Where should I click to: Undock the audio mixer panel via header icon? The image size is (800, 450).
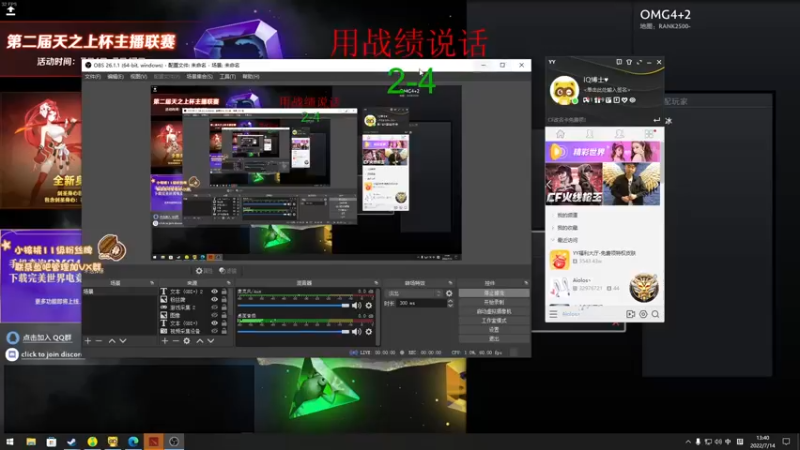tap(376, 283)
